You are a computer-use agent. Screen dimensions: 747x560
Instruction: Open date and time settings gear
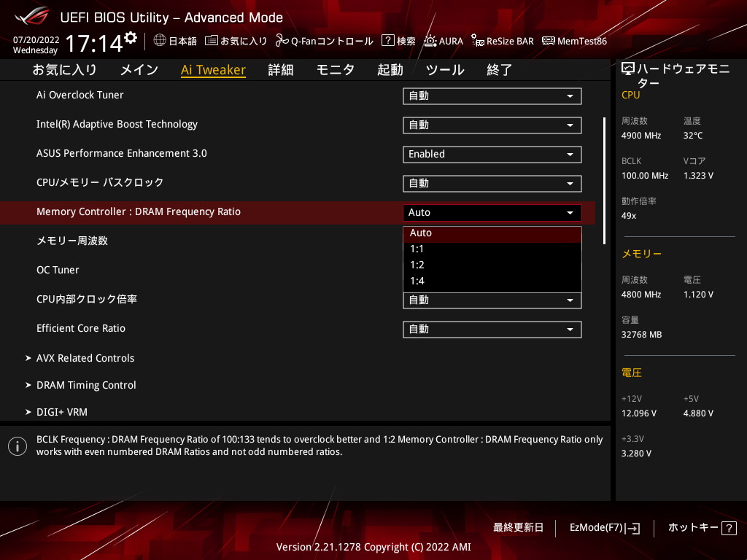click(x=130, y=38)
